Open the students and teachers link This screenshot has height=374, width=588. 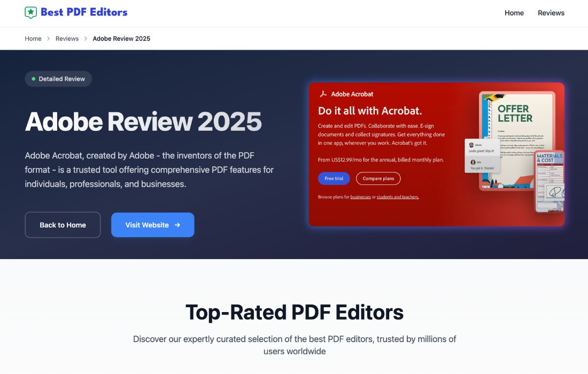pos(398,197)
